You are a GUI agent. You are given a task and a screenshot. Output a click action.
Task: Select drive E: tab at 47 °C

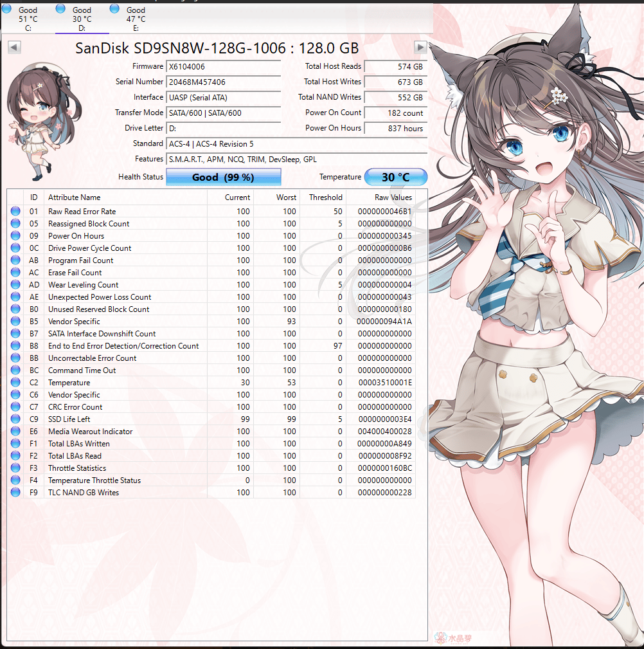point(136,19)
